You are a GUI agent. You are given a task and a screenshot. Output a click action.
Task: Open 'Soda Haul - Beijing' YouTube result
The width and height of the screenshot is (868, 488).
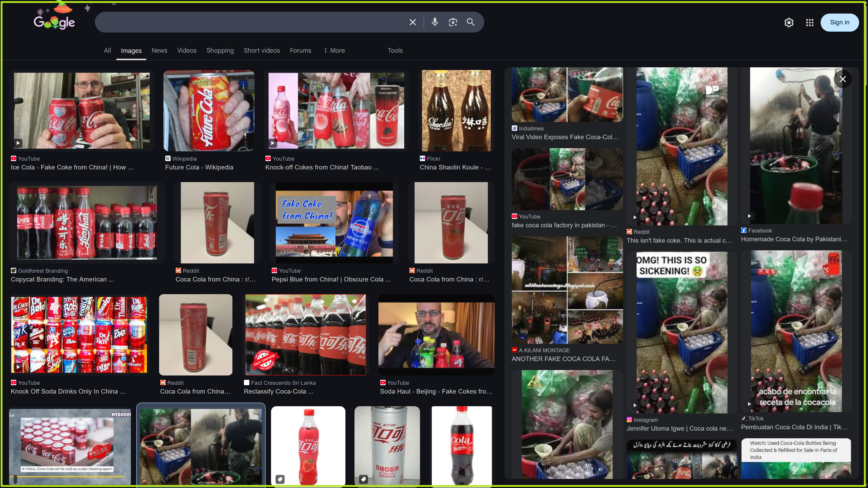pyautogui.click(x=436, y=391)
